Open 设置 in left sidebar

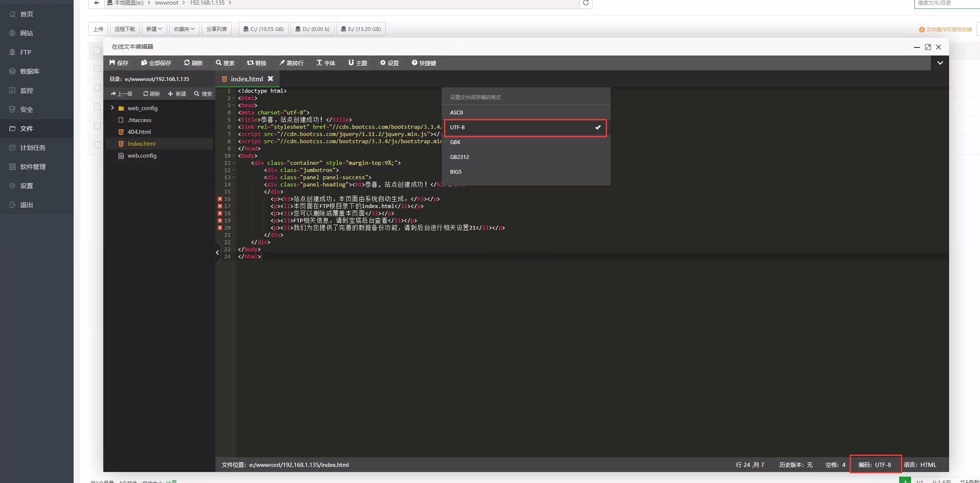click(x=26, y=186)
